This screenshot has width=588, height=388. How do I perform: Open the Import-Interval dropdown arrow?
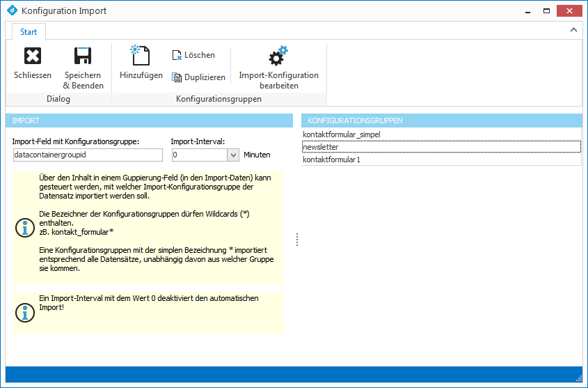coord(233,155)
